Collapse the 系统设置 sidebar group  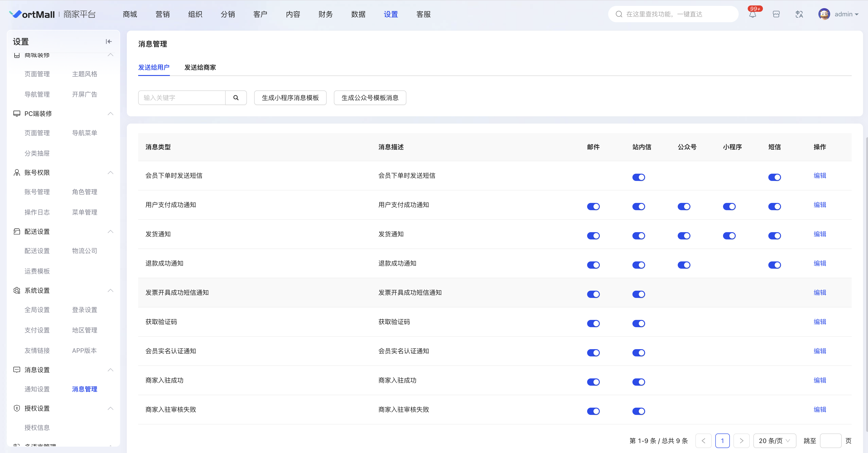(110, 290)
